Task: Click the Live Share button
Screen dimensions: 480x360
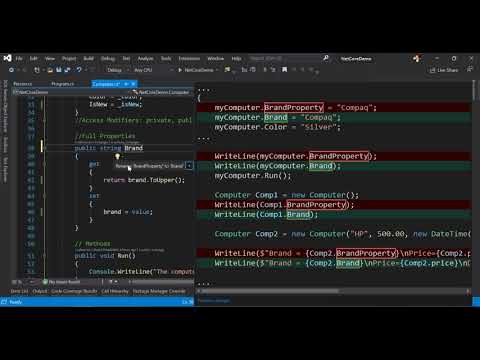Action: (x=444, y=70)
